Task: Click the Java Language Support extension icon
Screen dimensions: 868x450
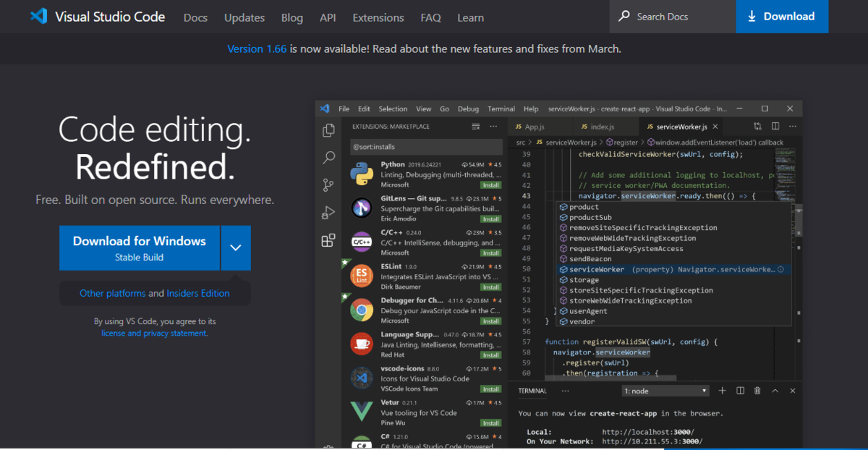Action: pos(361,344)
